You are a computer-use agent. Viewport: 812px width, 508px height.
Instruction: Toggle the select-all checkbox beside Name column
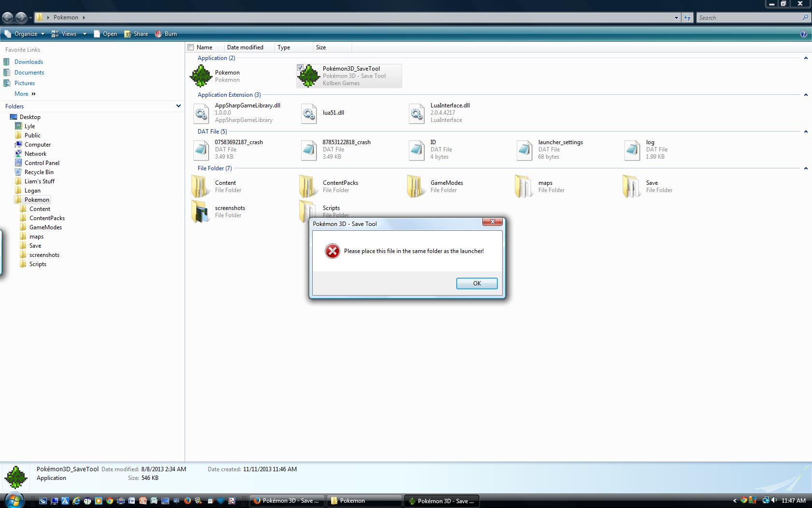pos(191,47)
